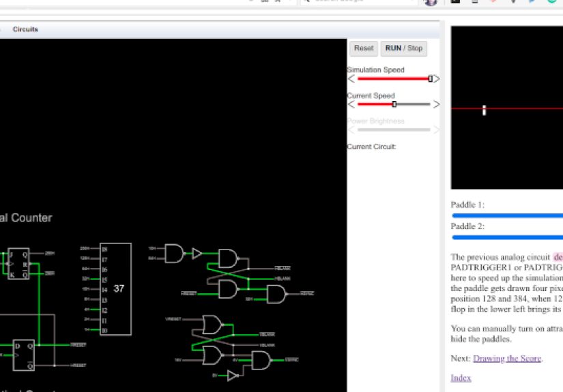
Task: Adjust the Simulation Speed slider
Action: [x=394, y=78]
